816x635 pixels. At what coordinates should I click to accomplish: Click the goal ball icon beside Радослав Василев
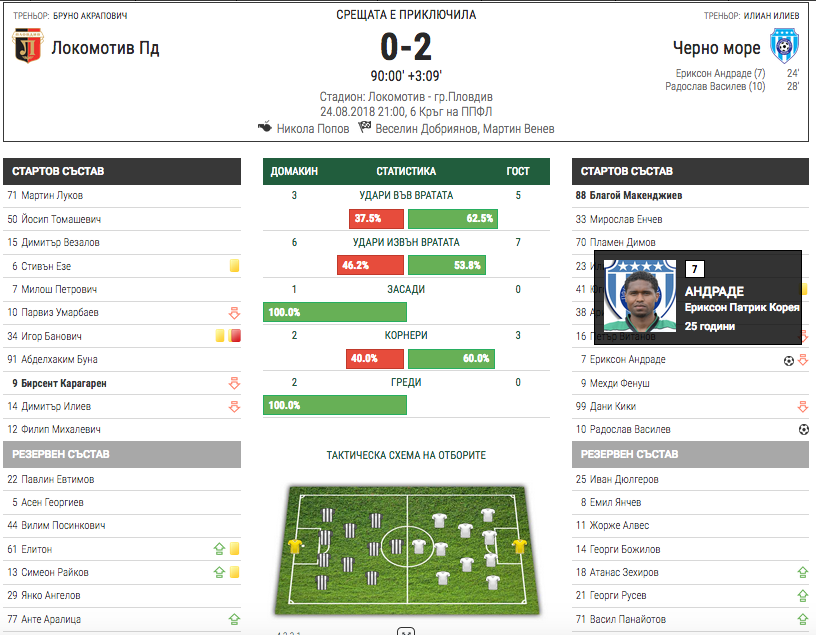tap(803, 429)
